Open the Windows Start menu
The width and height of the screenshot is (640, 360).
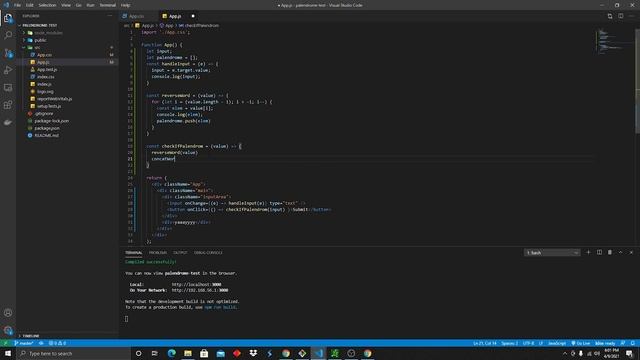8,353
